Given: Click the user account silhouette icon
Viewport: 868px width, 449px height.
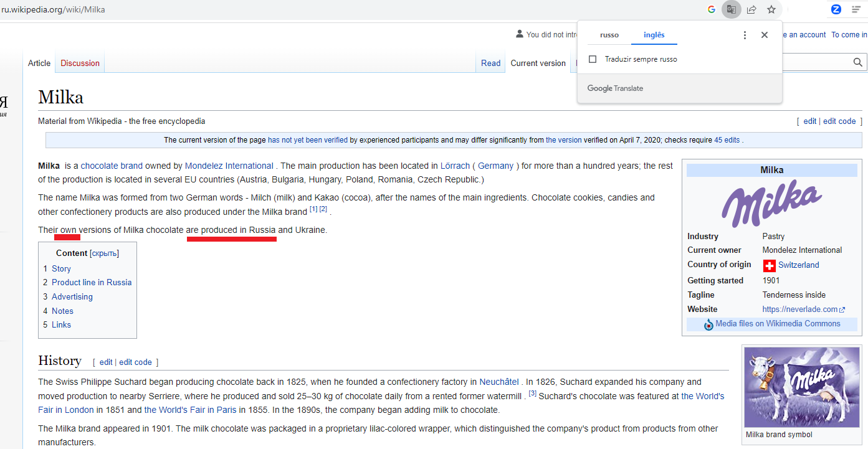Looking at the screenshot, I should (x=520, y=34).
